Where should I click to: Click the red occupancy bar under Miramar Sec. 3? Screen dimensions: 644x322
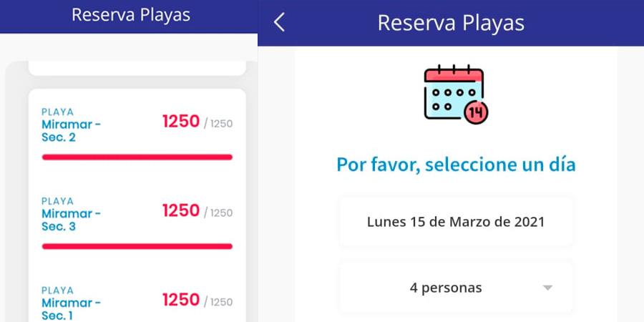137,246
